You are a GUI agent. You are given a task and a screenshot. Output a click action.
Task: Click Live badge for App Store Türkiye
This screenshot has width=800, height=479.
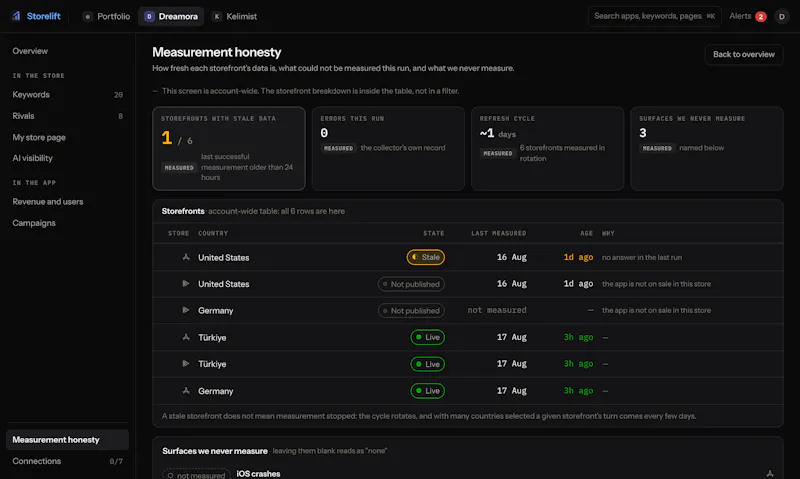click(x=428, y=337)
